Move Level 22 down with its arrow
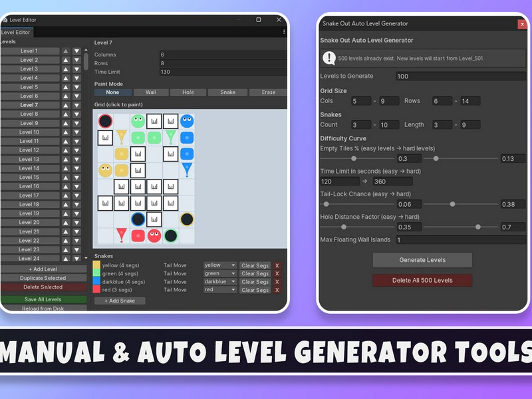Image resolution: width=532 pixels, height=399 pixels. (x=76, y=241)
